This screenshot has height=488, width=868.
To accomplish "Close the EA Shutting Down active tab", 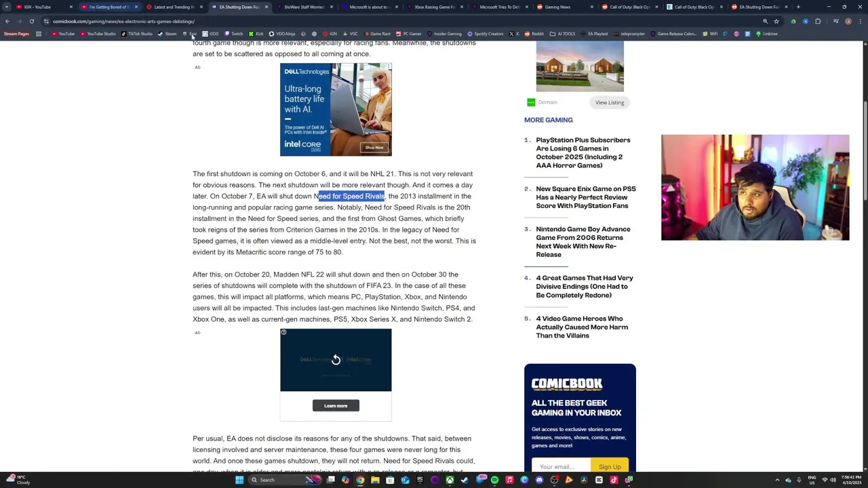I will 267,7.
